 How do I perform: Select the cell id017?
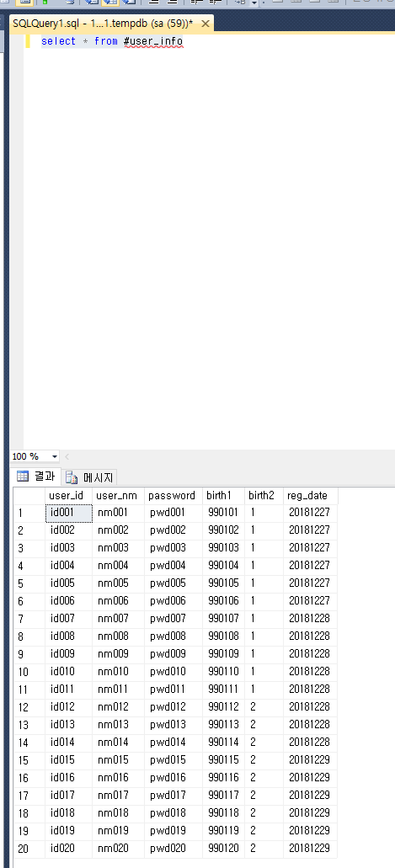point(69,796)
